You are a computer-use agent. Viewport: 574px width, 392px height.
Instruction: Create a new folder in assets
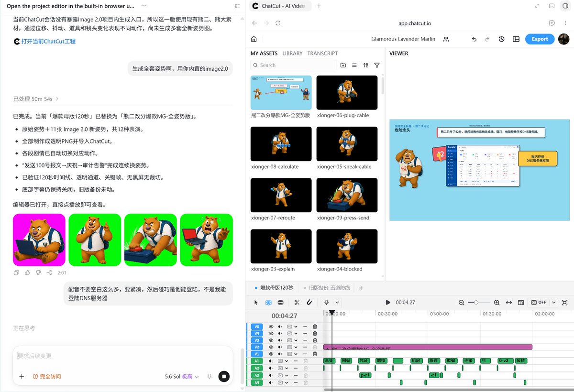coord(343,65)
